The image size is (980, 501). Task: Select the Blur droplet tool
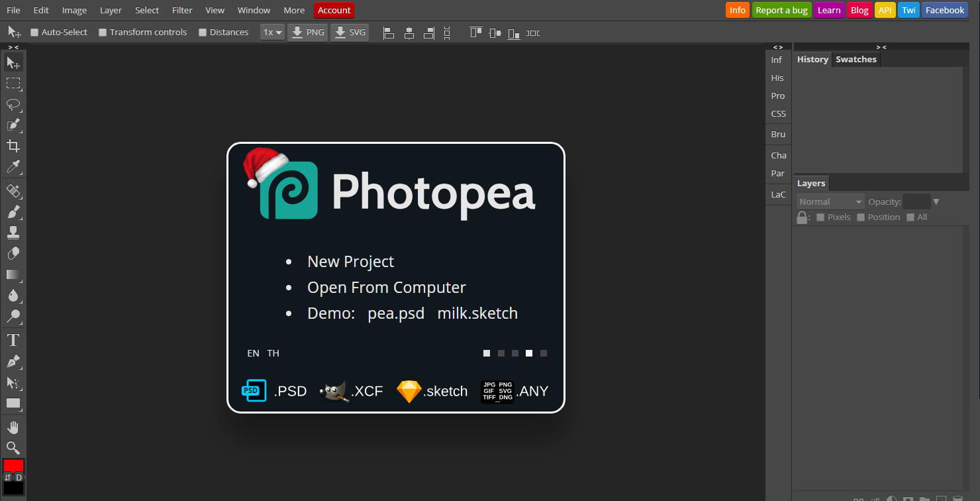click(13, 295)
